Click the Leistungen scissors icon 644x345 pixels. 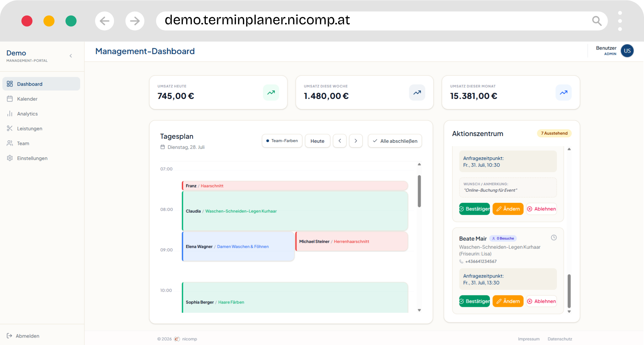tap(10, 128)
